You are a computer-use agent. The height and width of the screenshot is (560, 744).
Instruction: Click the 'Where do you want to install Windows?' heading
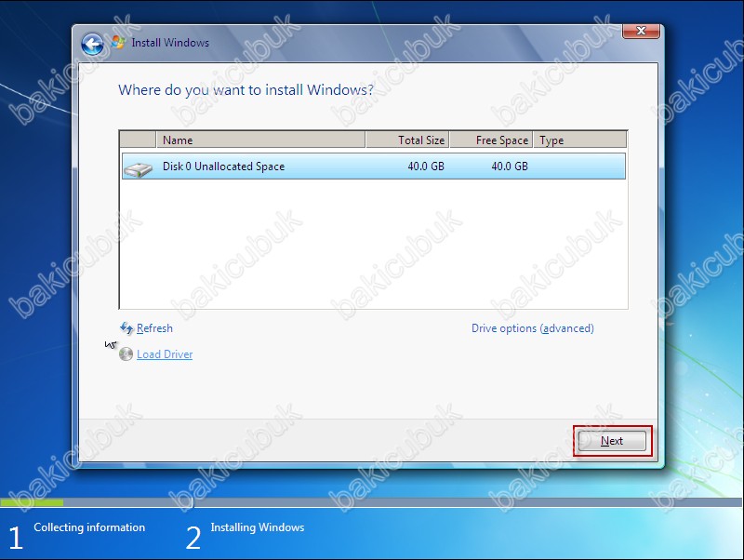pos(246,89)
